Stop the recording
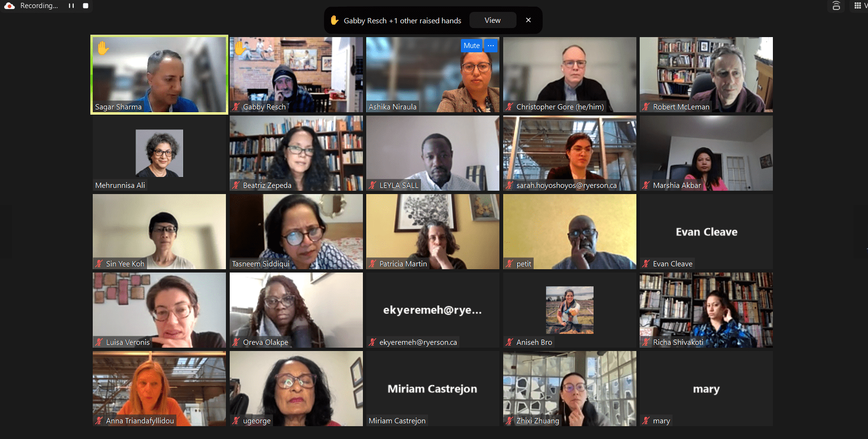The width and height of the screenshot is (868, 439). coord(86,6)
